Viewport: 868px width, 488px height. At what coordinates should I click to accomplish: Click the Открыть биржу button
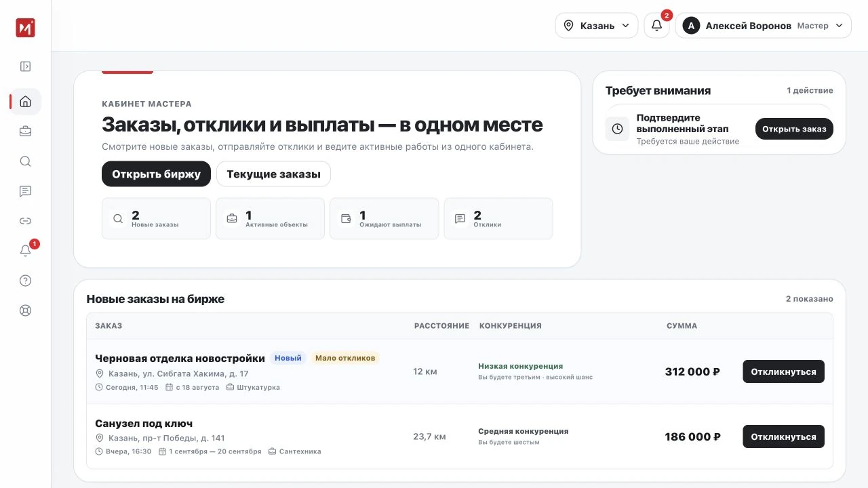[156, 174]
